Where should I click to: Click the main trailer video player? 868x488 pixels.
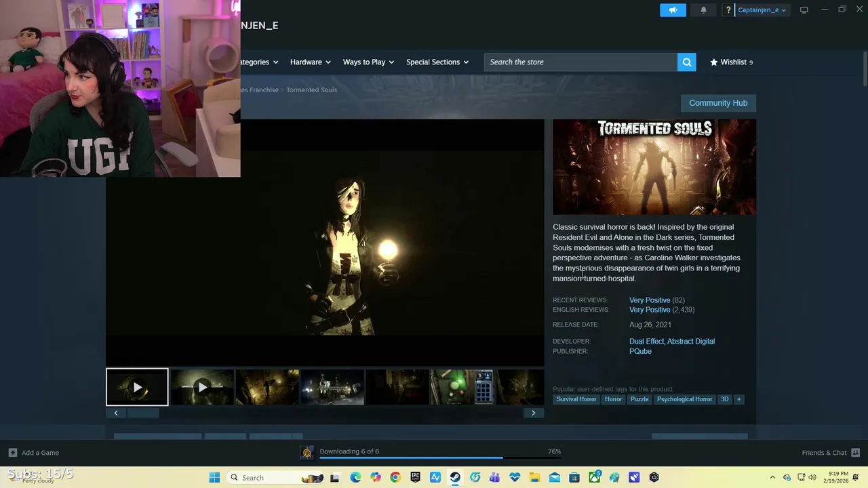[325, 243]
